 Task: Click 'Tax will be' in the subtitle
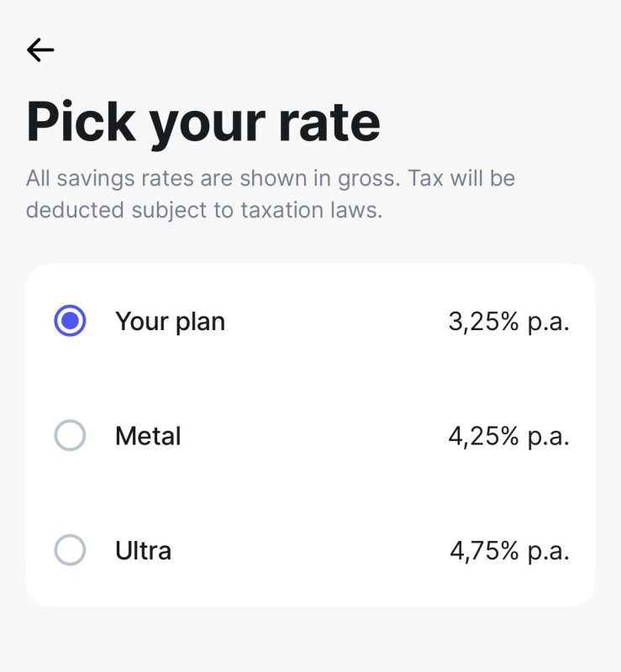[469, 179]
